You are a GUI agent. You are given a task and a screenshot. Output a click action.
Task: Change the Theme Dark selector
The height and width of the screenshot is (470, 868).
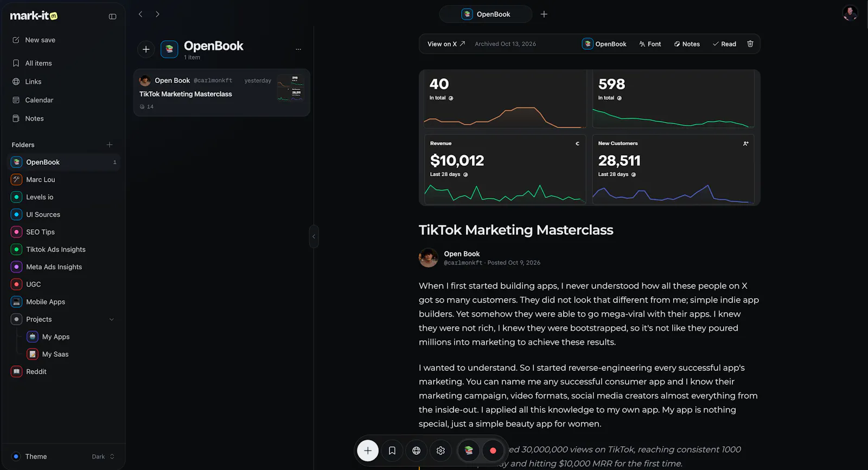(103, 456)
